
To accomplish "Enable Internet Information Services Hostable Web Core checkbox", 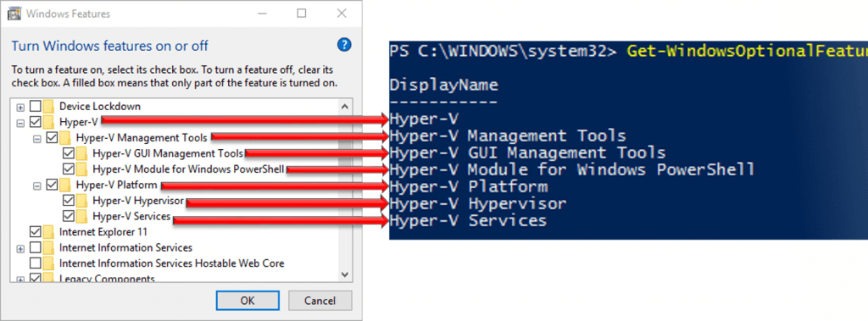I will coord(36,263).
